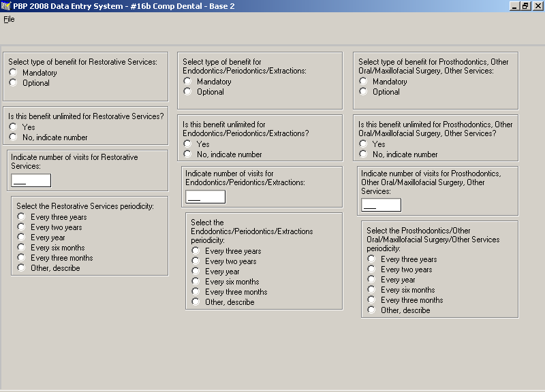Select Optional for Prosthodontics benefit type
Screen dimensions: 545x392
[x=363, y=92]
